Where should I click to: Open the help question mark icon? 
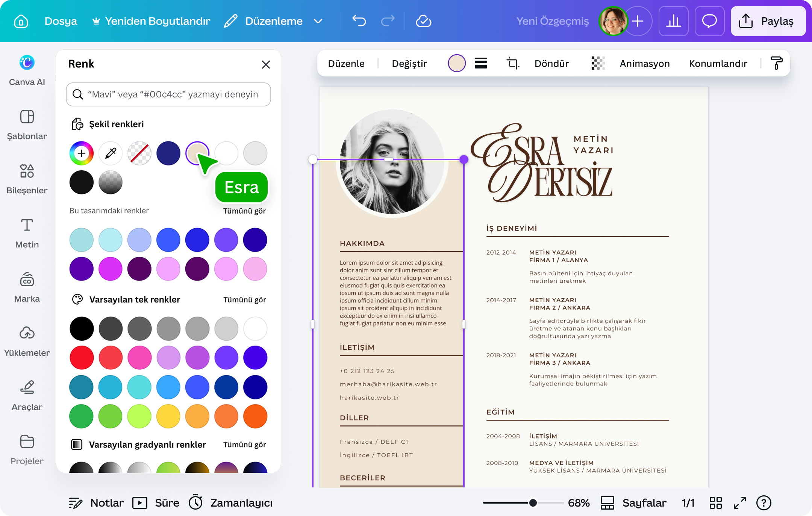point(764,503)
